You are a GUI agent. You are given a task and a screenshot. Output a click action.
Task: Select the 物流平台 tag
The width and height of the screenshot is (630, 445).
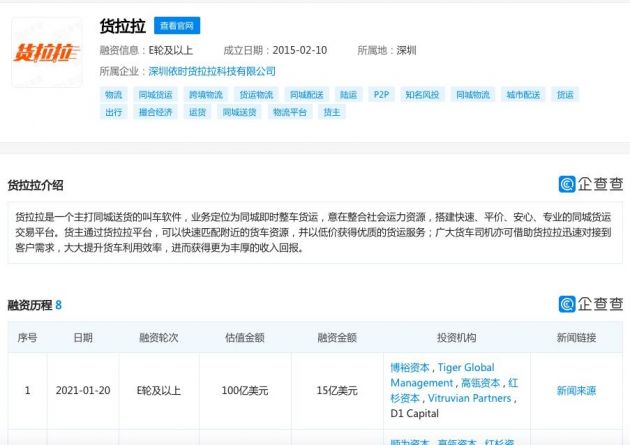click(x=290, y=112)
